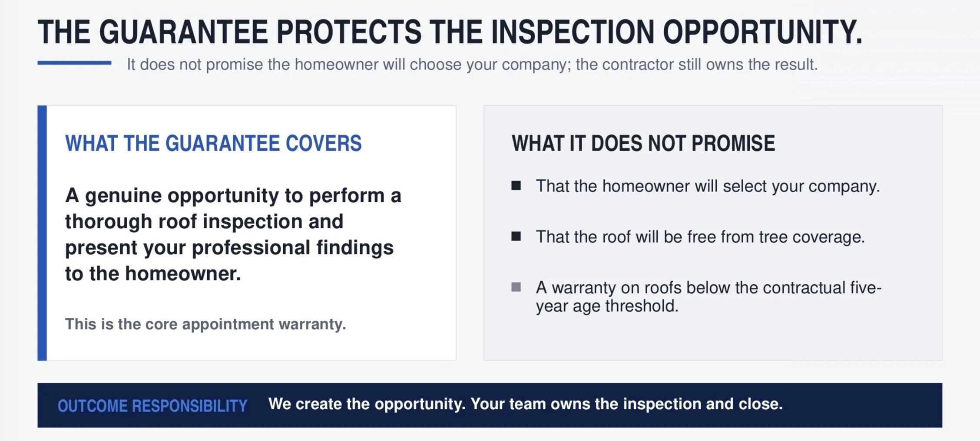980x441 pixels.
Task: Click the word 'GUARANTEE' in the title
Action: click(184, 32)
